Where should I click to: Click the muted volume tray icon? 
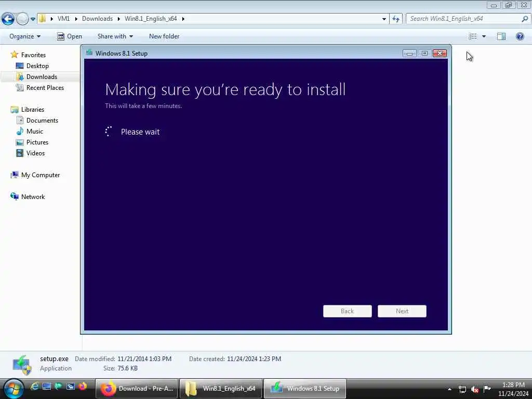475,389
